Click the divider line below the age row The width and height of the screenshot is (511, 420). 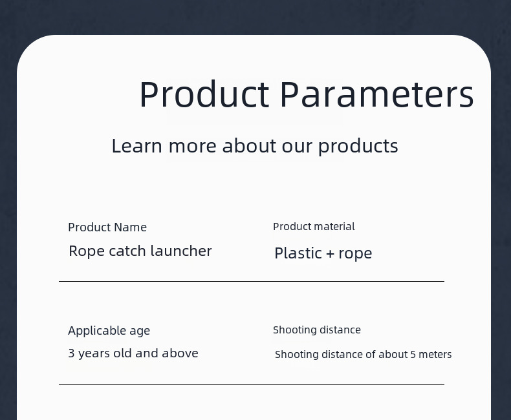click(251, 384)
